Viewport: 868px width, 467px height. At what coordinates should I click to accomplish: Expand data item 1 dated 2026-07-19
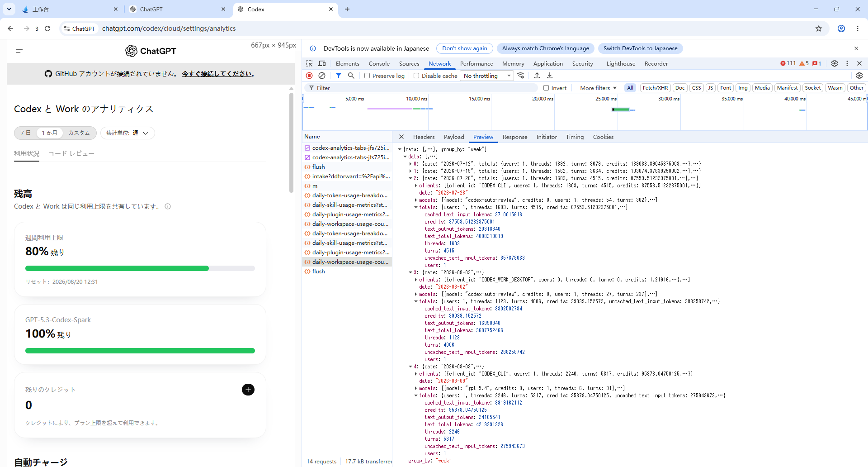click(410, 171)
